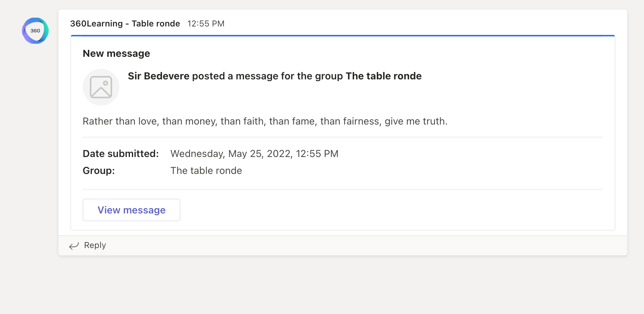Viewport: 644px width, 314px height.
Task: Click the Reply text label
Action: point(95,245)
